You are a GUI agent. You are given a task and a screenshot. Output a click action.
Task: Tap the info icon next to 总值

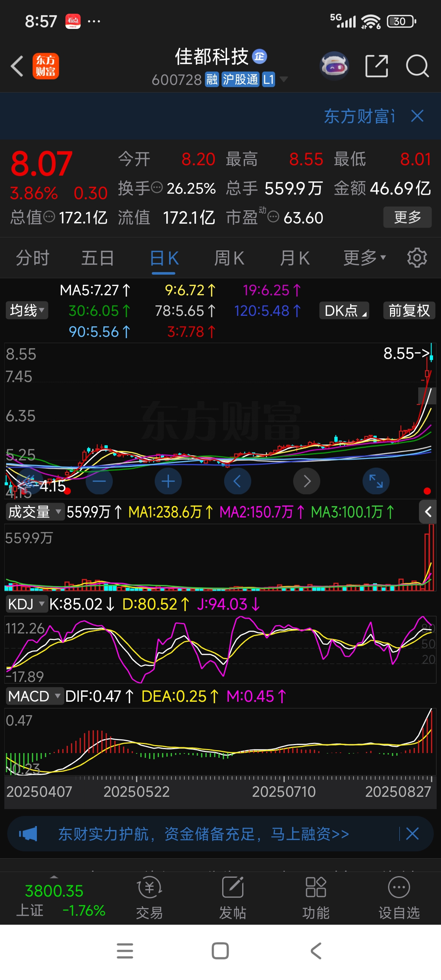coord(49,217)
